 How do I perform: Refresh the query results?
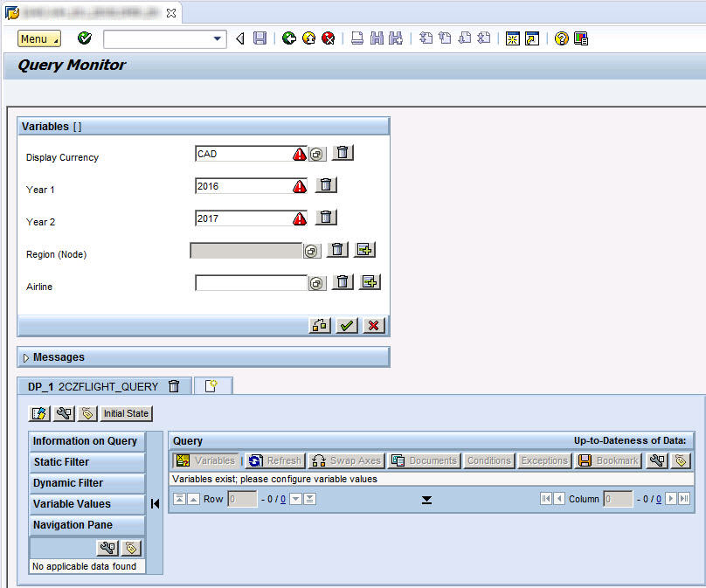274,460
